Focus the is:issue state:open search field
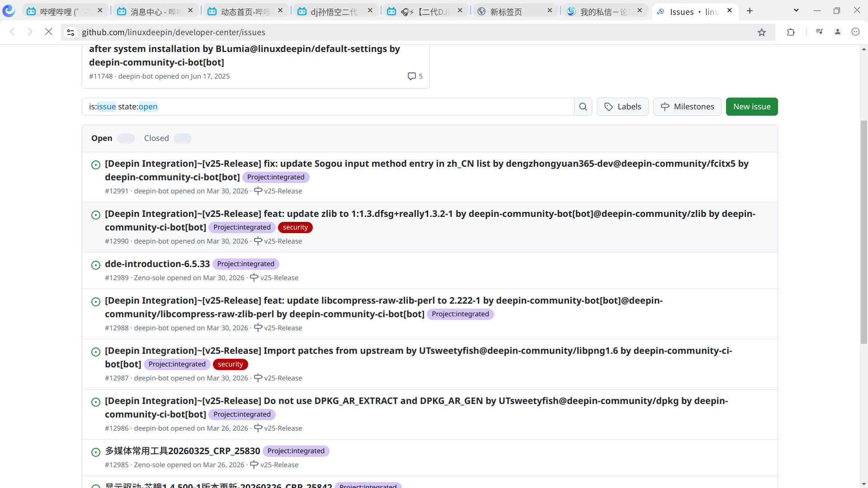The image size is (868, 488). click(x=328, y=107)
